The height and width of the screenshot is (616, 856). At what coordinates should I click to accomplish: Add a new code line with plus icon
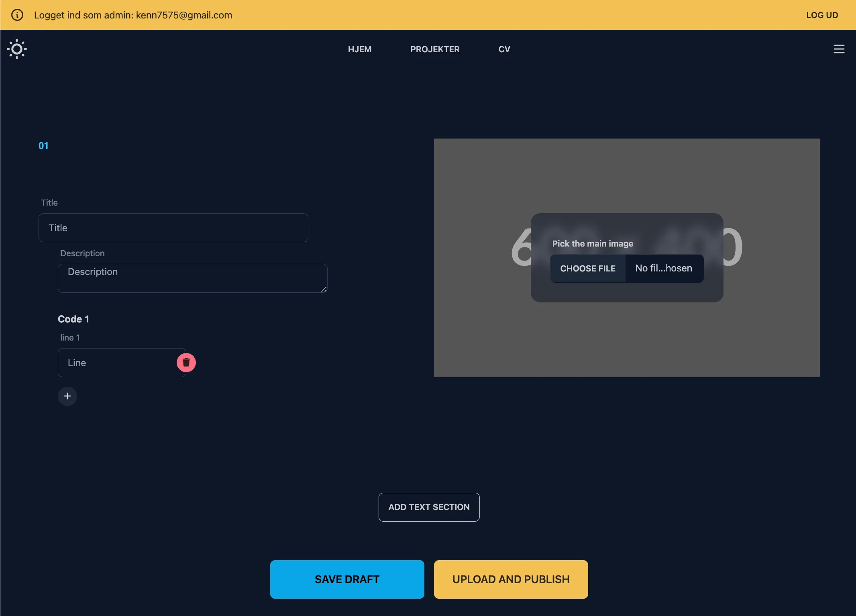coord(67,396)
